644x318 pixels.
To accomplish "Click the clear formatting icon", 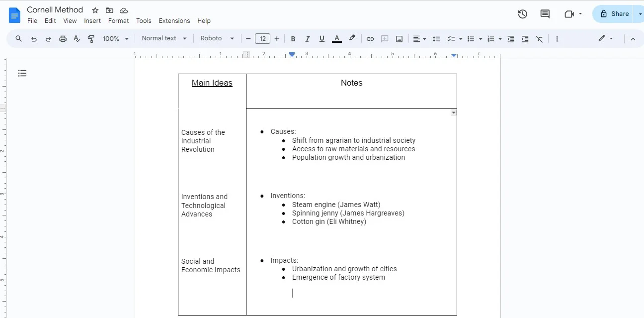I will click(539, 39).
